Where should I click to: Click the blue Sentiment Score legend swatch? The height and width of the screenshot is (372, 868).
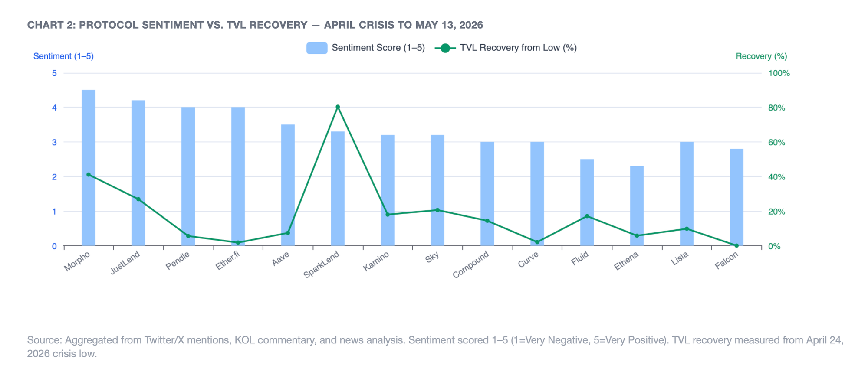pos(317,48)
